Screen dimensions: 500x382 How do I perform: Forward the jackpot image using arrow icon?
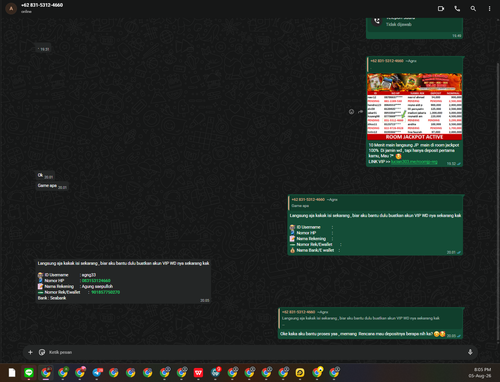360,112
